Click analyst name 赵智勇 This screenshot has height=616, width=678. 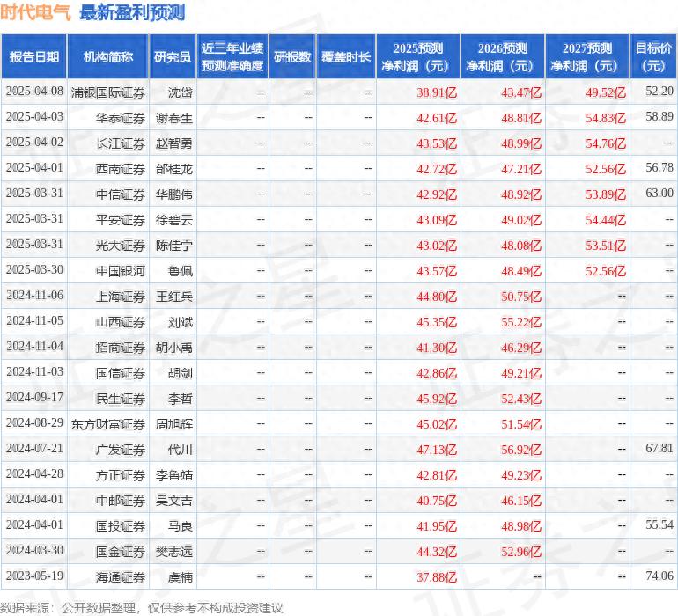coord(174,143)
